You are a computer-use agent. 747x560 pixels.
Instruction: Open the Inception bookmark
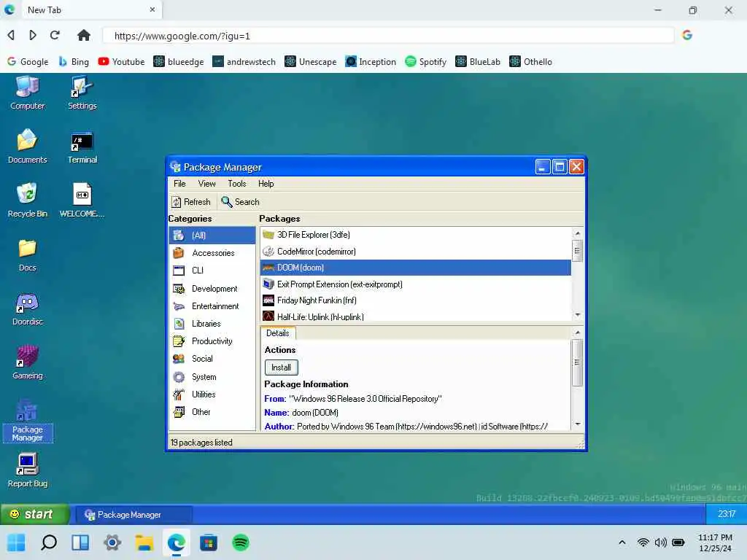(x=371, y=62)
